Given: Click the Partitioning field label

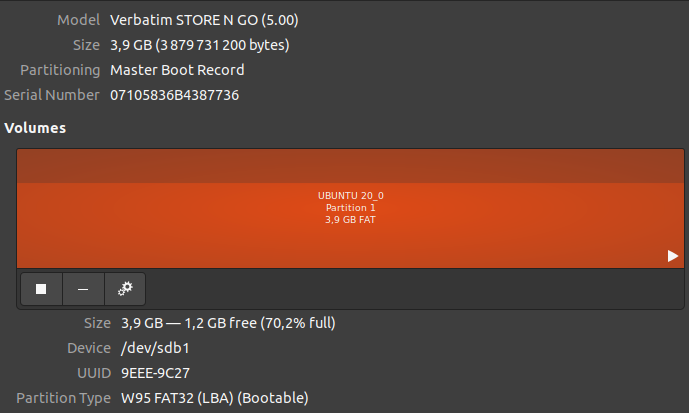Looking at the screenshot, I should (x=60, y=70).
